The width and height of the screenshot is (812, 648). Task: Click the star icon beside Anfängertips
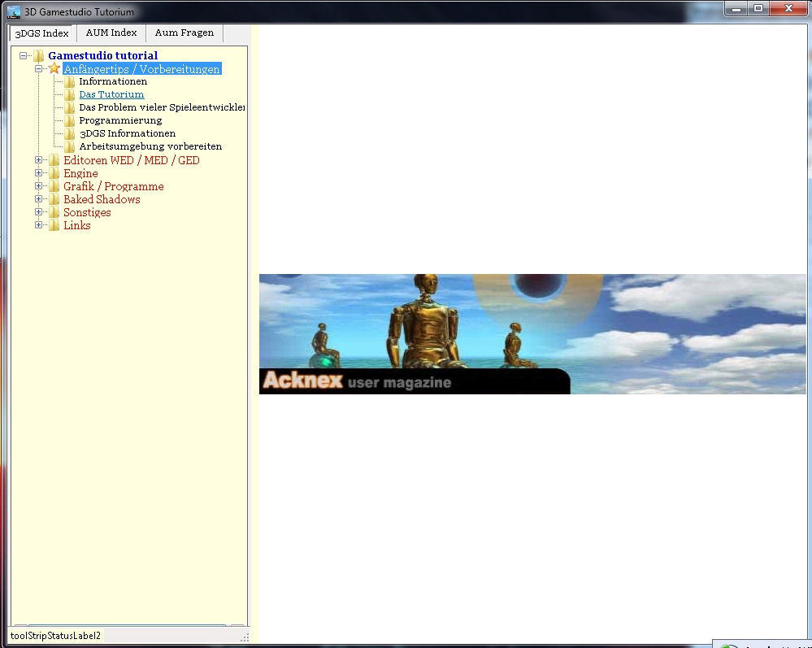pyautogui.click(x=54, y=68)
